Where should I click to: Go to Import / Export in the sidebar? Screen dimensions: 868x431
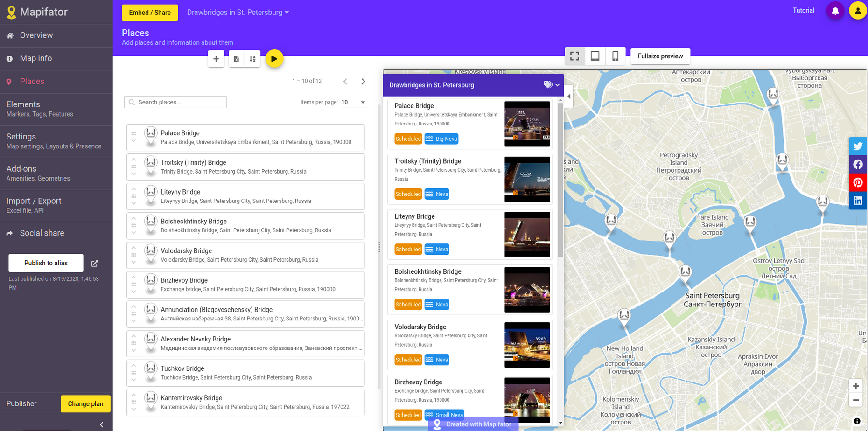pyautogui.click(x=33, y=201)
